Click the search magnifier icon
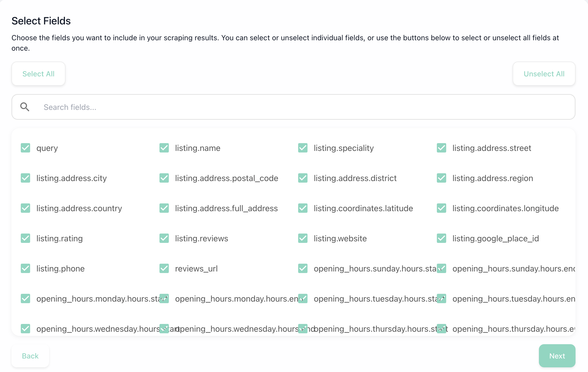Screen dimensions: 588x372 tap(25, 107)
